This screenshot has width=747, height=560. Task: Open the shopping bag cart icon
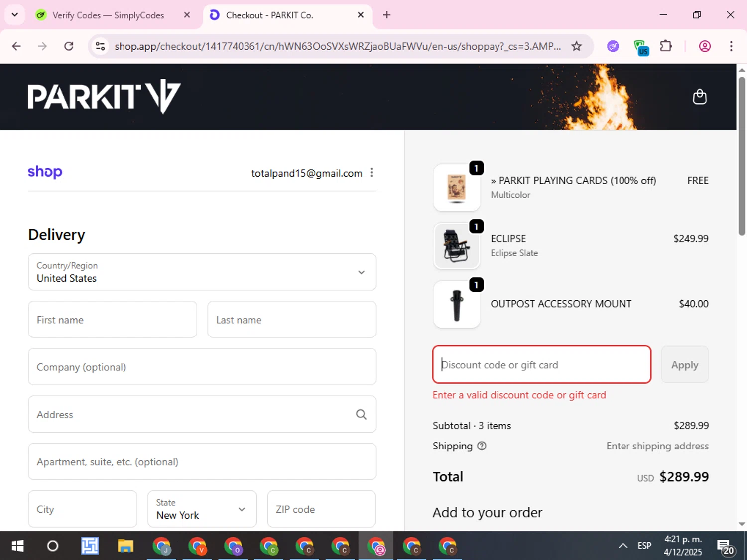(700, 97)
